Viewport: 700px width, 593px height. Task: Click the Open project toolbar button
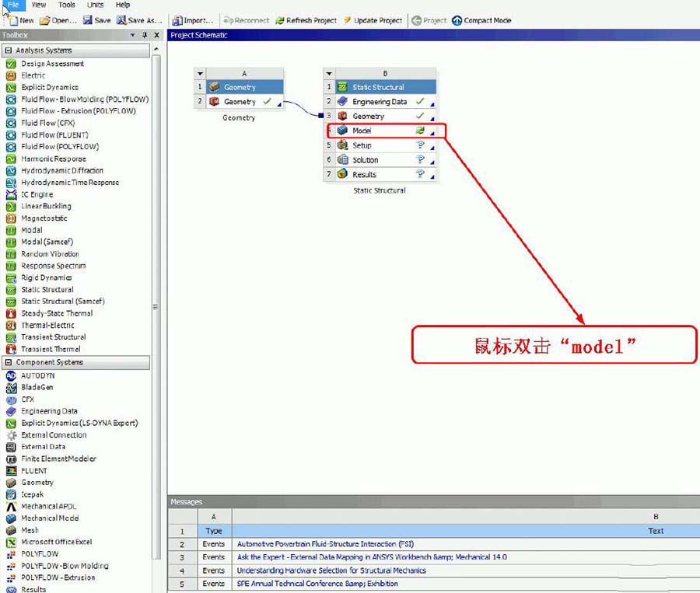pos(58,20)
